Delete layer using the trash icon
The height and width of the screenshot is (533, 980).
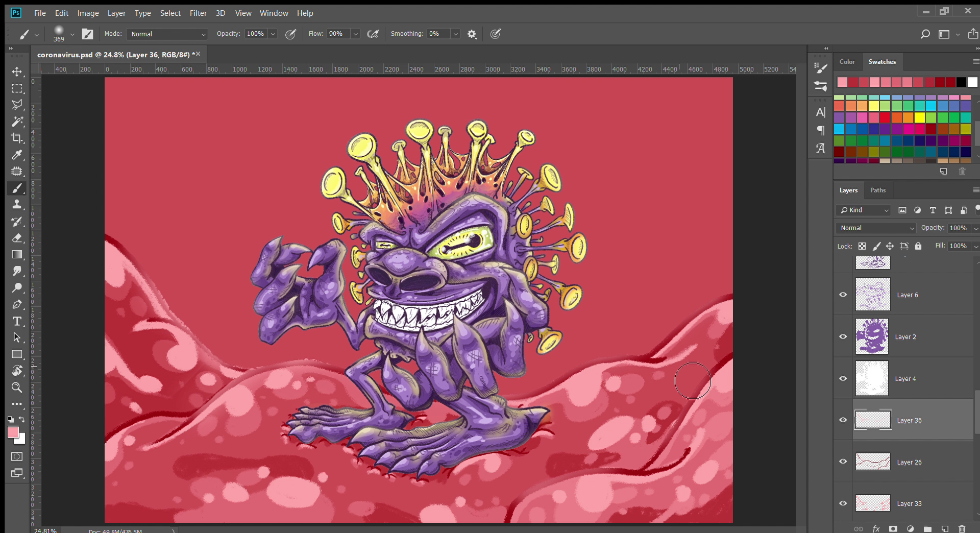click(962, 528)
